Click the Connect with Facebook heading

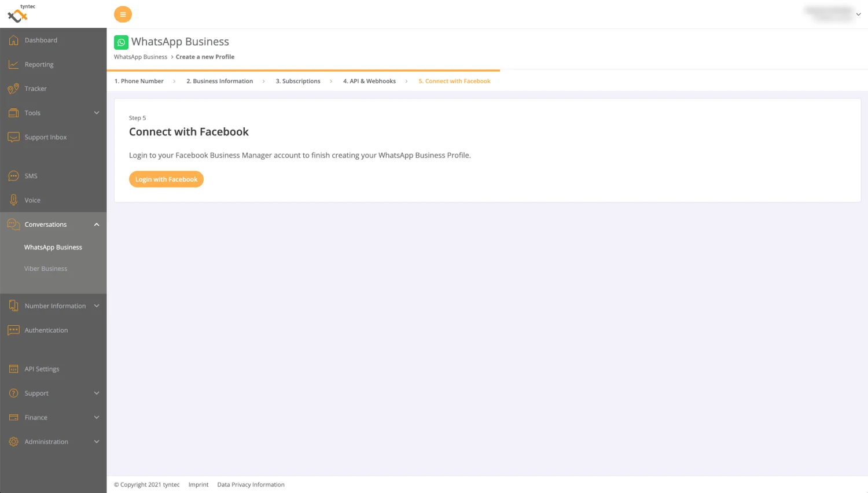(x=189, y=132)
